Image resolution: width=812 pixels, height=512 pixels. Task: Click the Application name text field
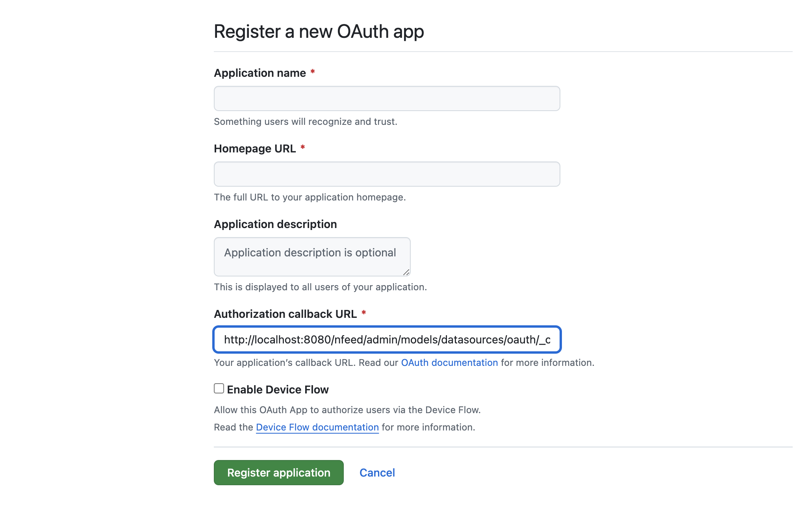pyautogui.click(x=387, y=98)
